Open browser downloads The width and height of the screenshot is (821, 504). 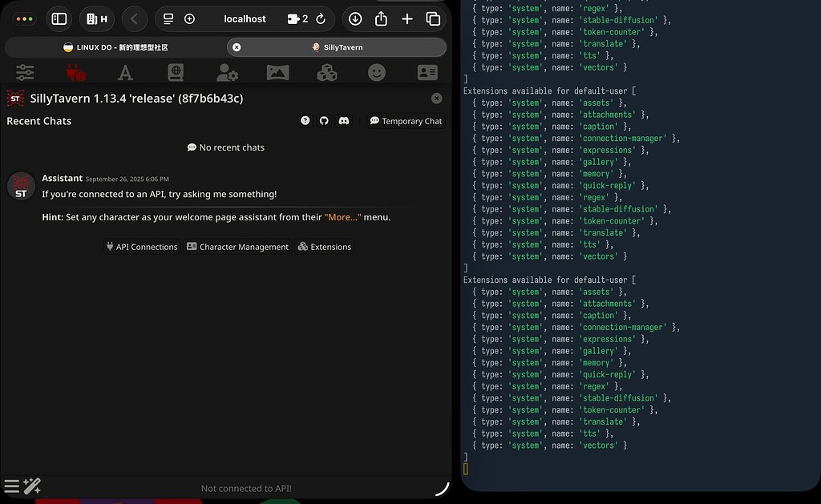355,19
